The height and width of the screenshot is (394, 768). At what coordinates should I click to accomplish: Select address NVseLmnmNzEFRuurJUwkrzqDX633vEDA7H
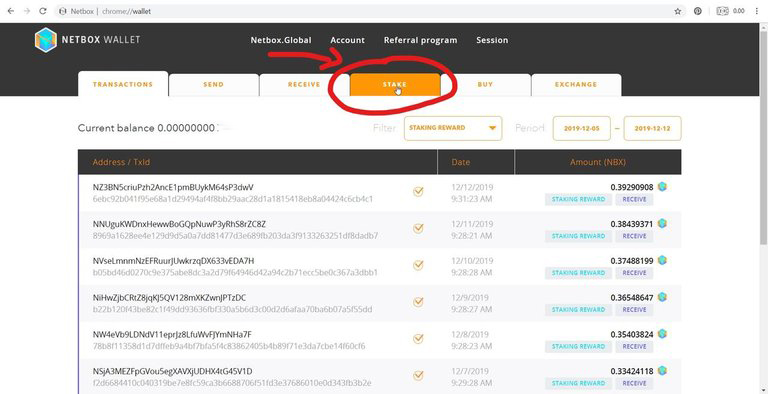click(173, 261)
